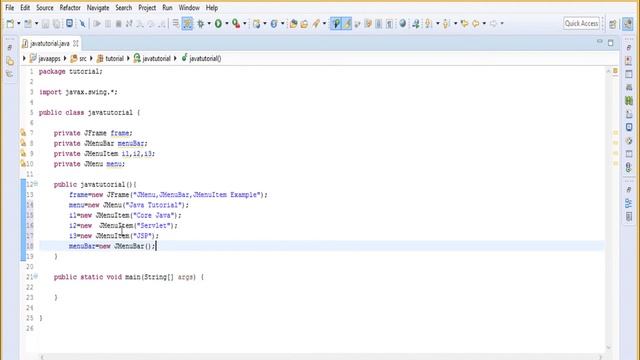Click the Package Explorer icon in left sidebar

point(10,62)
